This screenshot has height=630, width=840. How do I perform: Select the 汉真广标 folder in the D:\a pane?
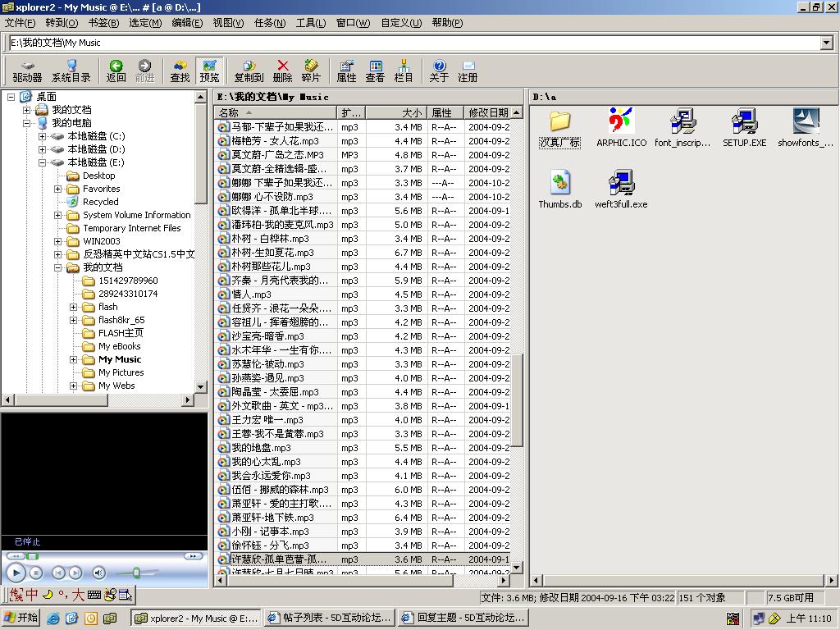pos(559,127)
